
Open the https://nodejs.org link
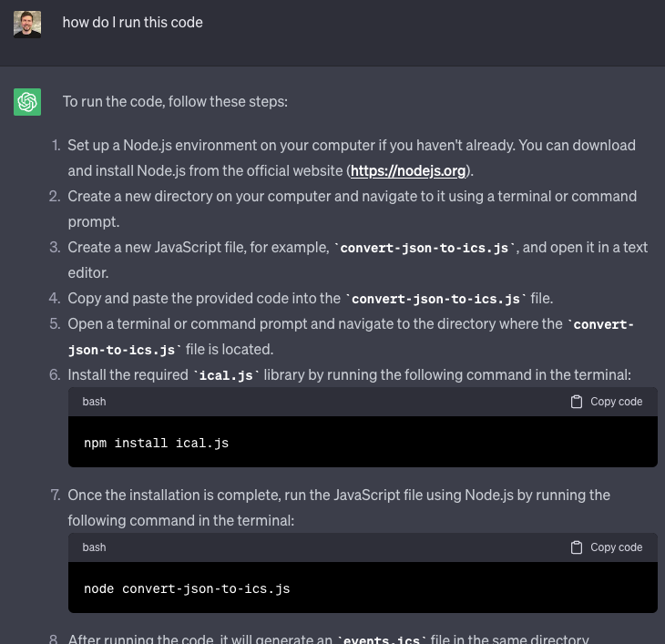(x=408, y=171)
